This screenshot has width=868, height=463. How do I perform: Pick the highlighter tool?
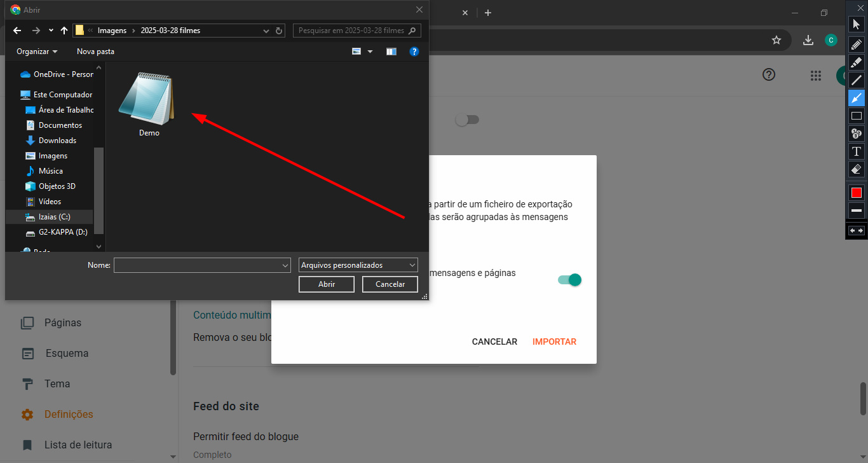click(856, 62)
